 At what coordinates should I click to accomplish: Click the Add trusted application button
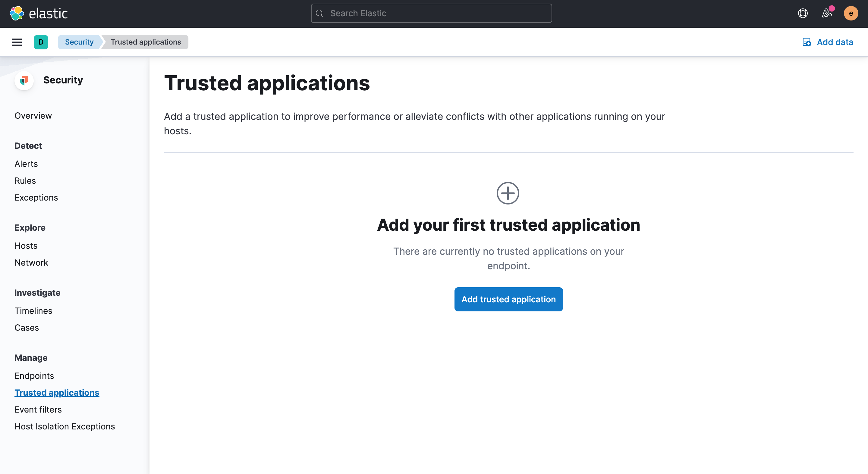(x=508, y=299)
